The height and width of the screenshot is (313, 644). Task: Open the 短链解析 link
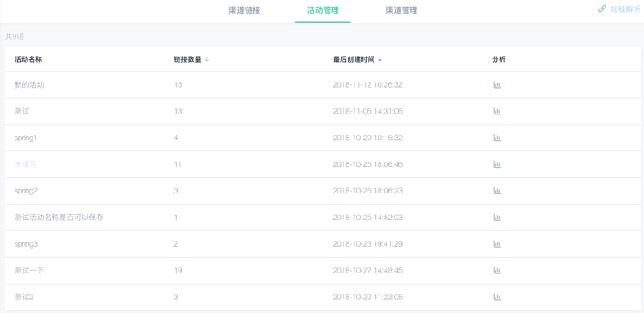click(x=625, y=9)
